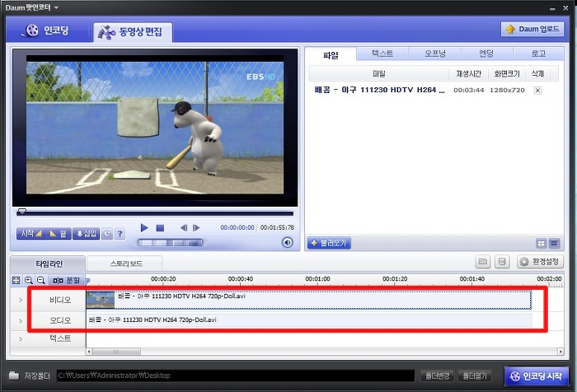Step back one frame

184,228
